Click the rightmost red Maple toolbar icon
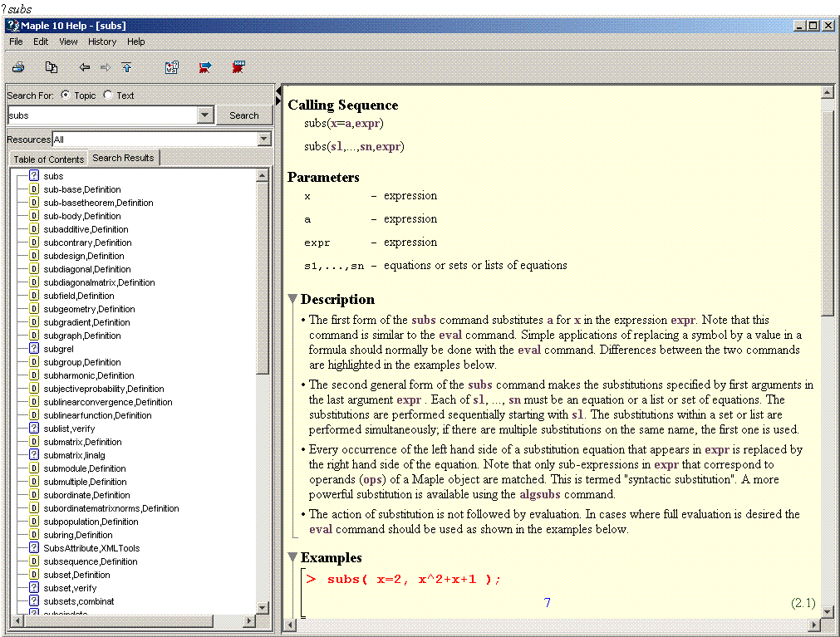 [239, 67]
